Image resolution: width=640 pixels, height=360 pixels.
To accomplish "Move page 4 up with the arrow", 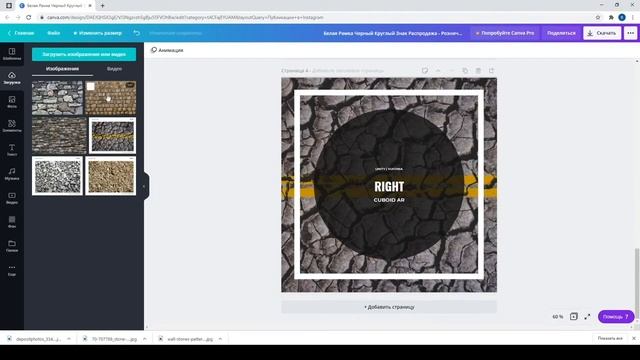I will coord(438,71).
